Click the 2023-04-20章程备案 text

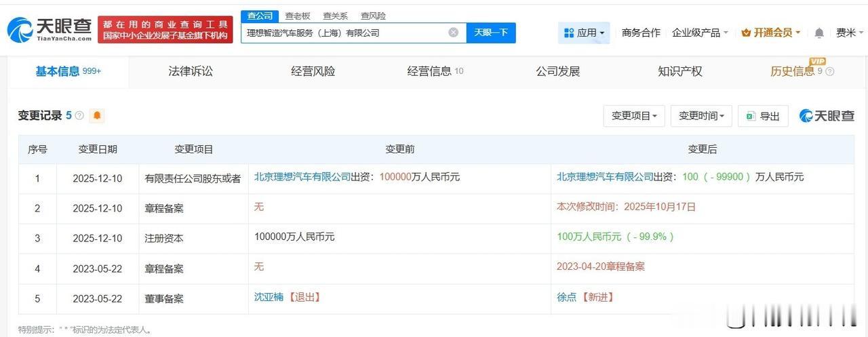tap(601, 266)
